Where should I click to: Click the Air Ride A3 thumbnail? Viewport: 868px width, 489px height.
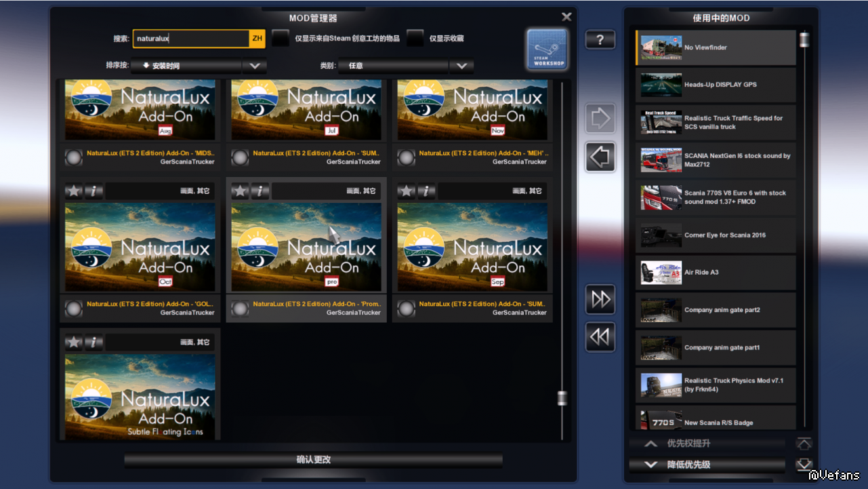coord(661,273)
